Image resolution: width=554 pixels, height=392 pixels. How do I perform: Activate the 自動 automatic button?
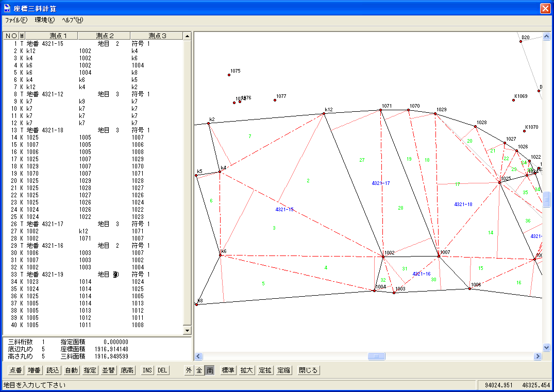(x=72, y=370)
